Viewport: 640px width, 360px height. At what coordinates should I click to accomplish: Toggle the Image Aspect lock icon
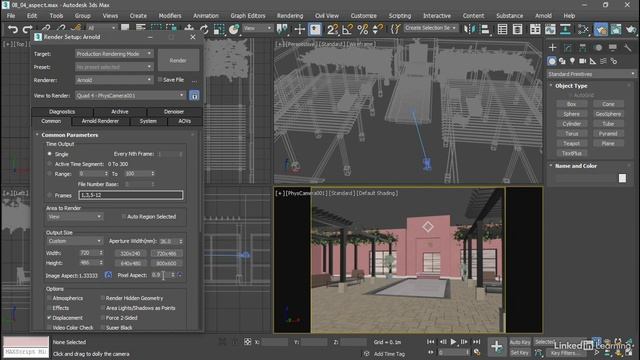click(x=108, y=275)
